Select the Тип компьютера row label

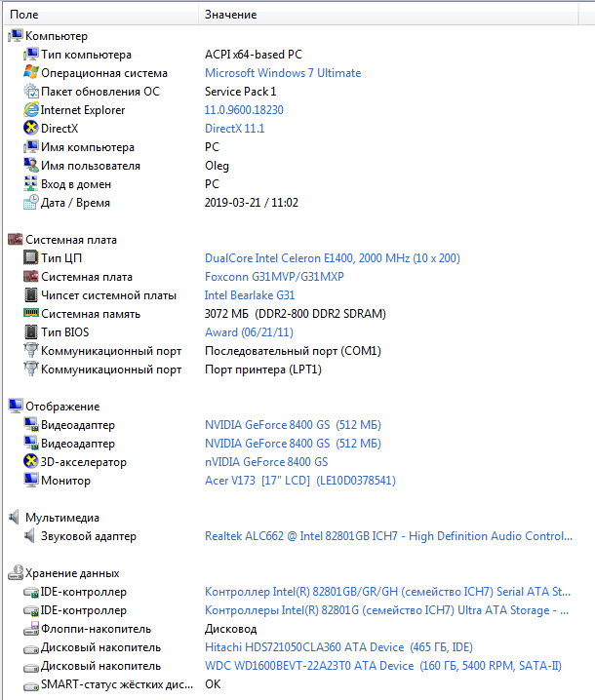coord(86,55)
